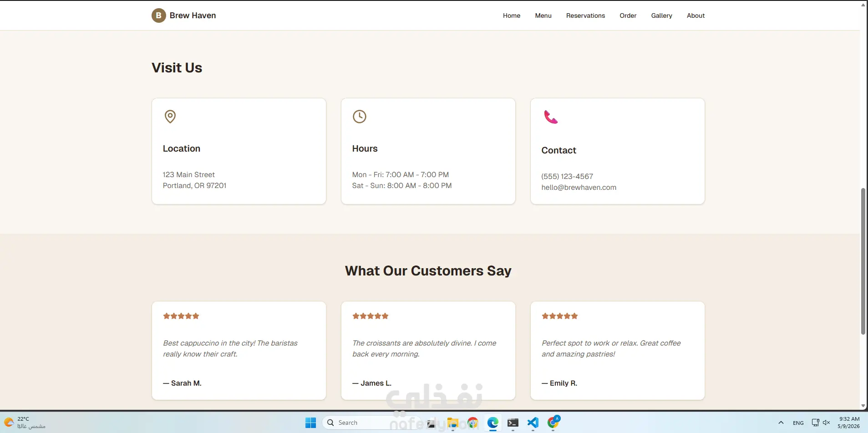
Task: Click the "Visit Us" heading
Action: pos(177,68)
